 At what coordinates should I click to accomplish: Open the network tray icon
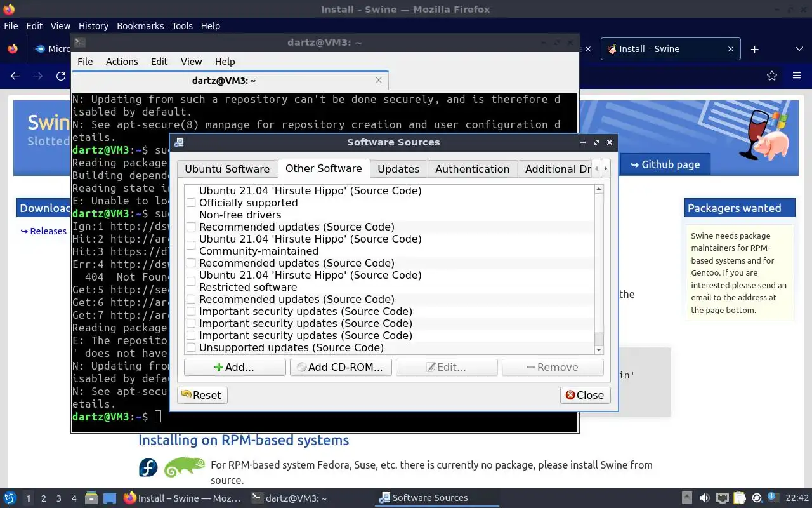point(722,498)
